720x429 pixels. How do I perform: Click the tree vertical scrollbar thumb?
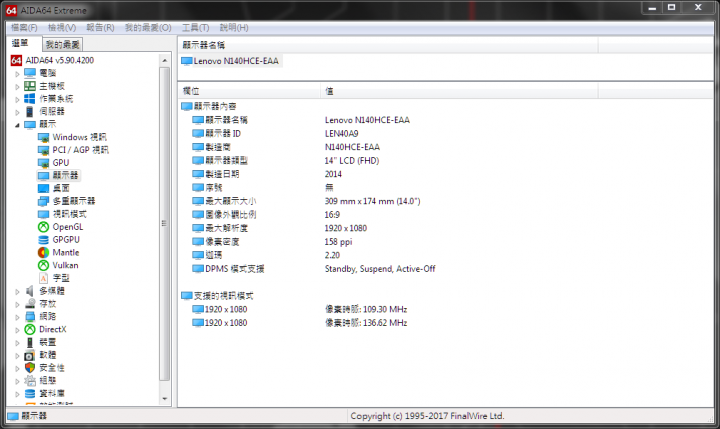pyautogui.click(x=164, y=223)
